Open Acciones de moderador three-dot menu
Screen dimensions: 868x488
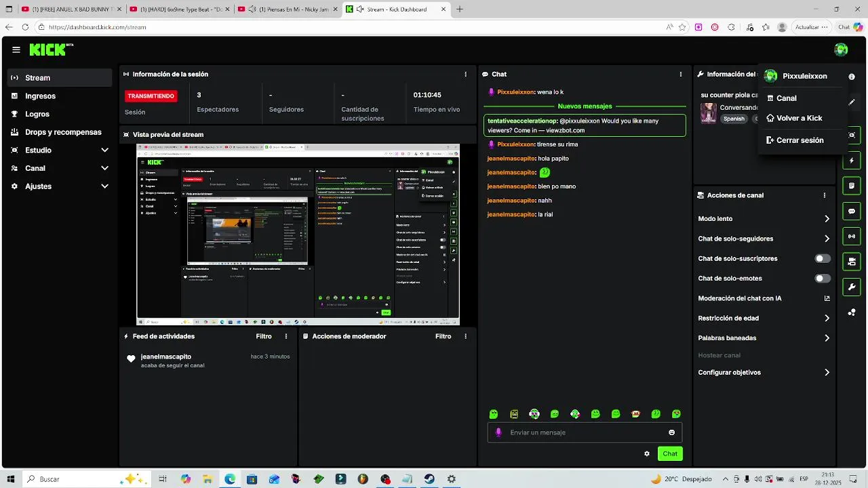tap(465, 336)
